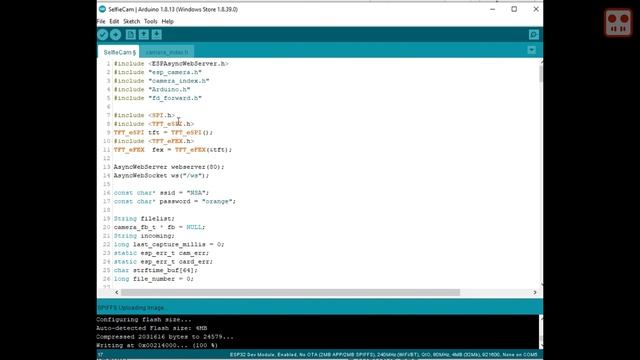
Task: Open the Sketch menu
Action: (131, 21)
